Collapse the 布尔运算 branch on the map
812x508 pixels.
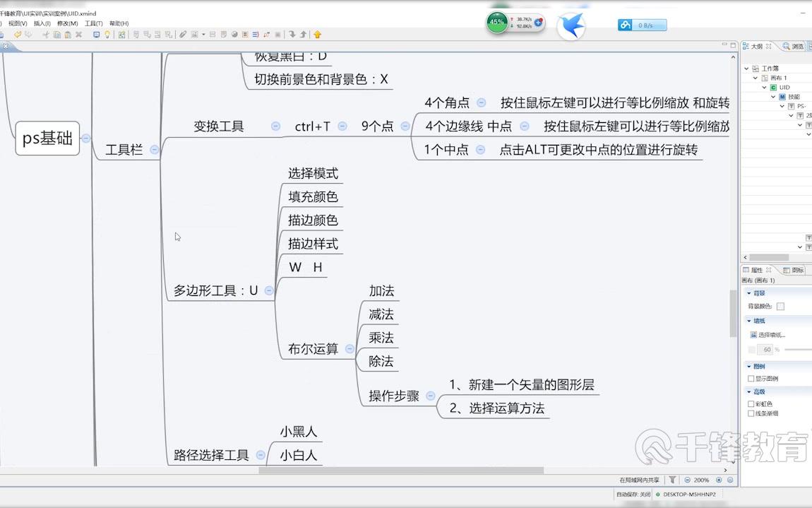(349, 348)
